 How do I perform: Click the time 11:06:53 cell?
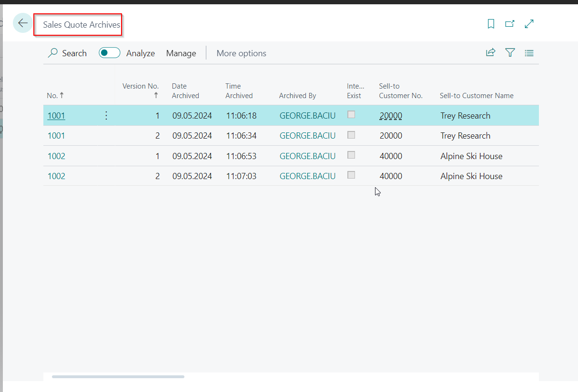[241, 156]
